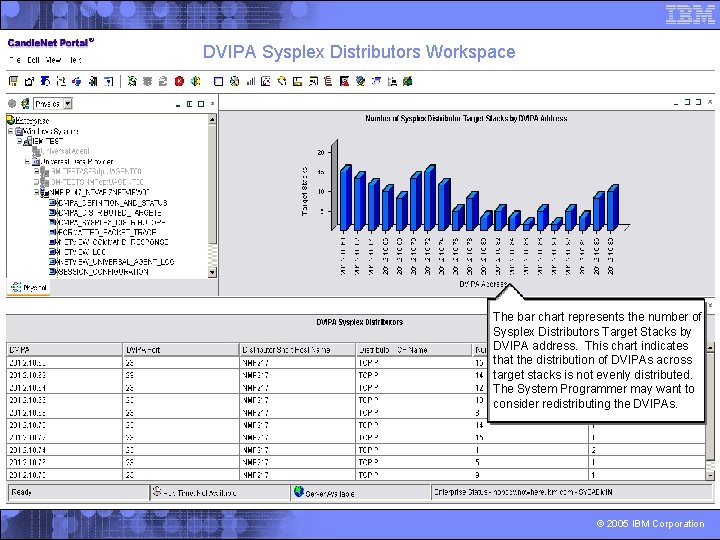Select Windows Systems tree item
This screenshot has width=720, height=540.
coord(51,131)
